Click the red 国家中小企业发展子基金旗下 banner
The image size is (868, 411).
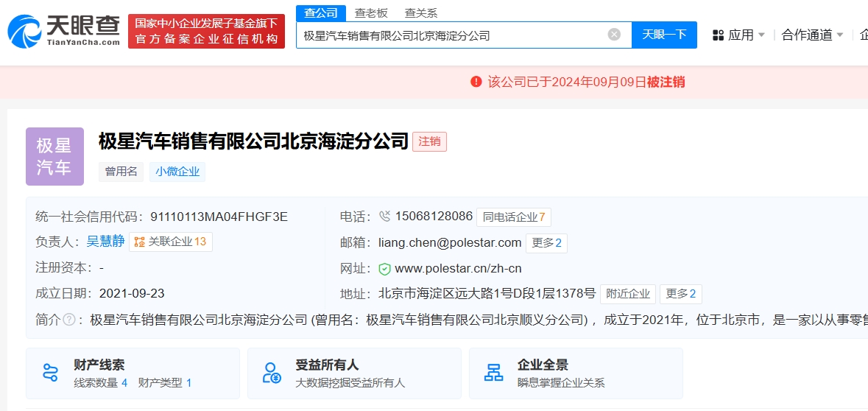(206, 31)
